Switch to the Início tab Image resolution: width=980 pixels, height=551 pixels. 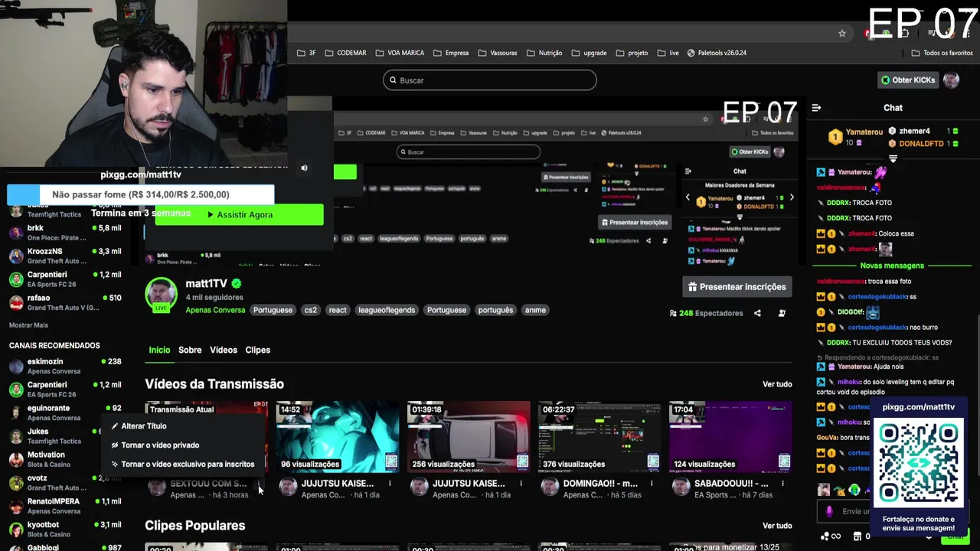tap(159, 350)
